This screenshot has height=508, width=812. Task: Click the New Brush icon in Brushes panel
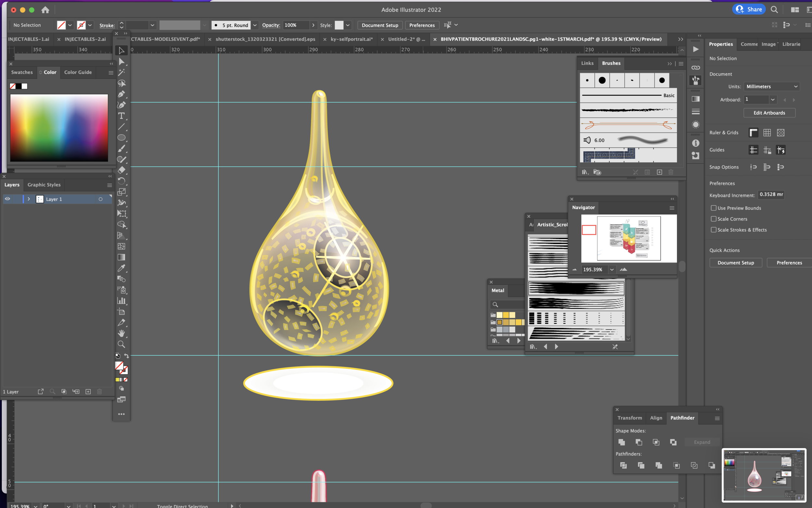[659, 172]
